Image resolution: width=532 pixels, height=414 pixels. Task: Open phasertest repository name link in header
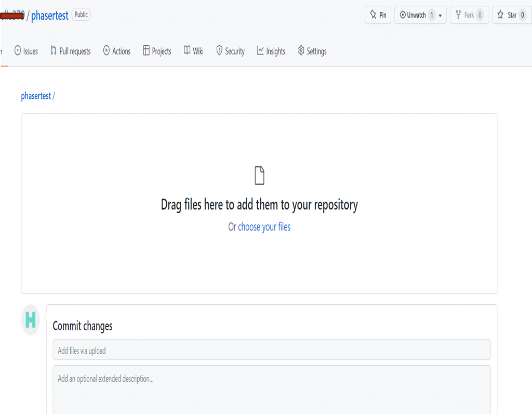point(49,15)
